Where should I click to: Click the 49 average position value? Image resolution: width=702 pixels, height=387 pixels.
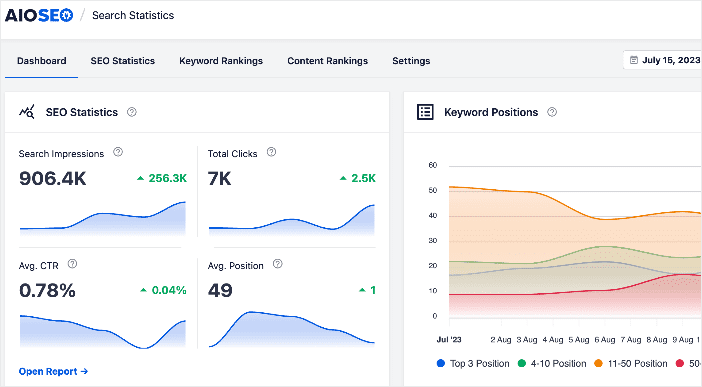click(220, 290)
